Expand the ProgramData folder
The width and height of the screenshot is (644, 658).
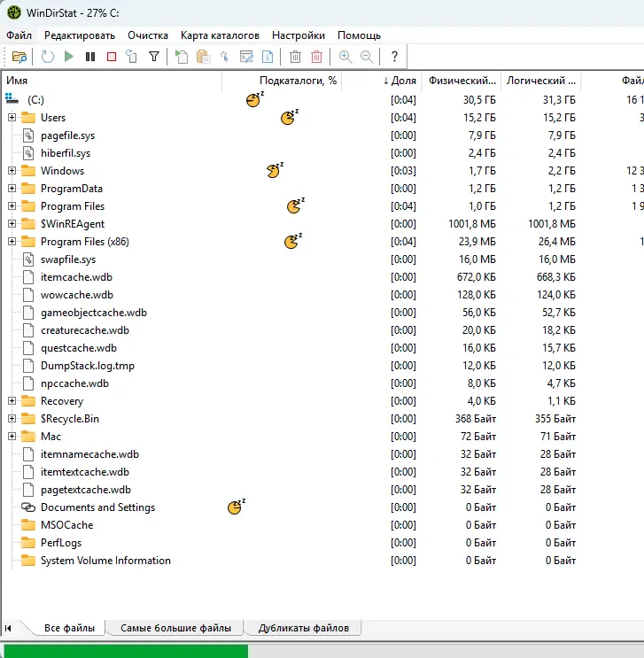12,188
